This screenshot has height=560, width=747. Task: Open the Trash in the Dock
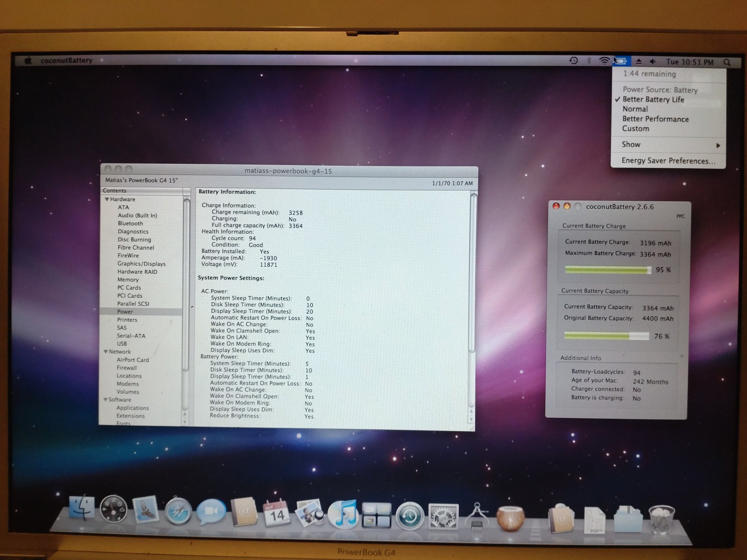[x=662, y=519]
